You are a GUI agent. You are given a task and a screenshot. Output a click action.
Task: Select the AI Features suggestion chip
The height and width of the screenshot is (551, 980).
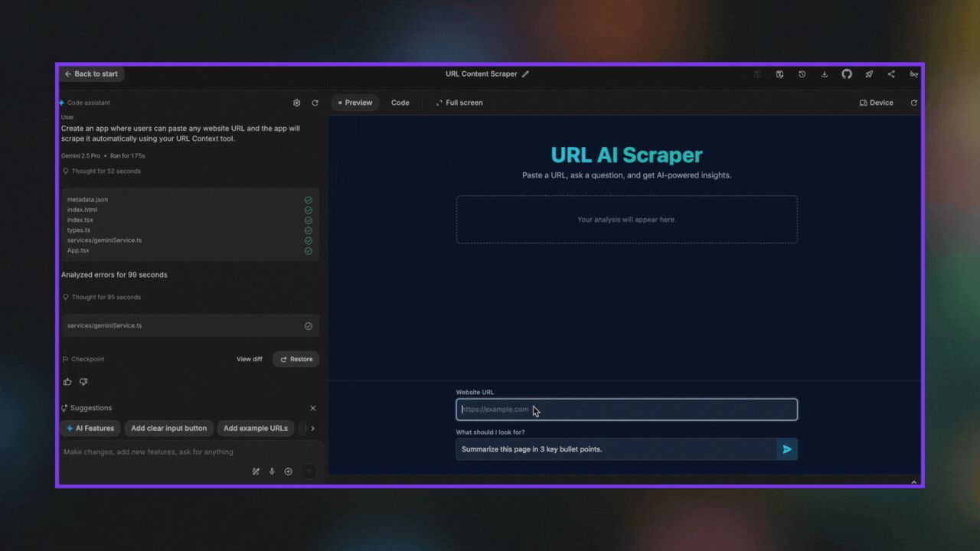click(90, 429)
